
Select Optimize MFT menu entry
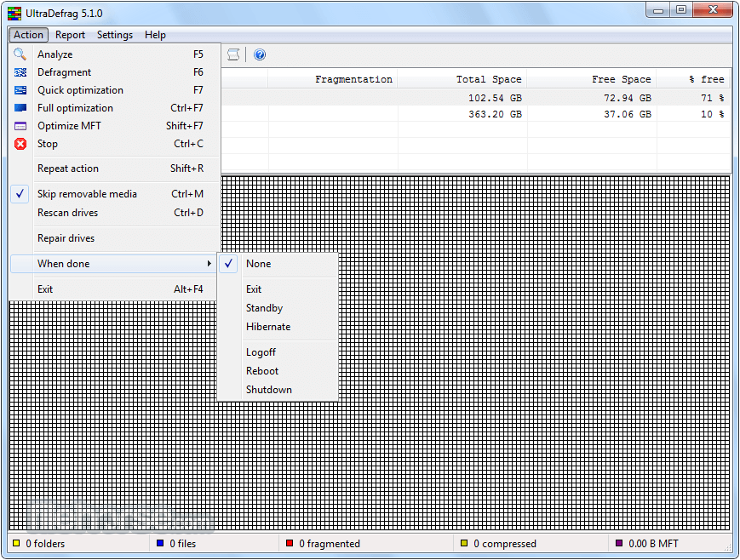tap(114, 126)
